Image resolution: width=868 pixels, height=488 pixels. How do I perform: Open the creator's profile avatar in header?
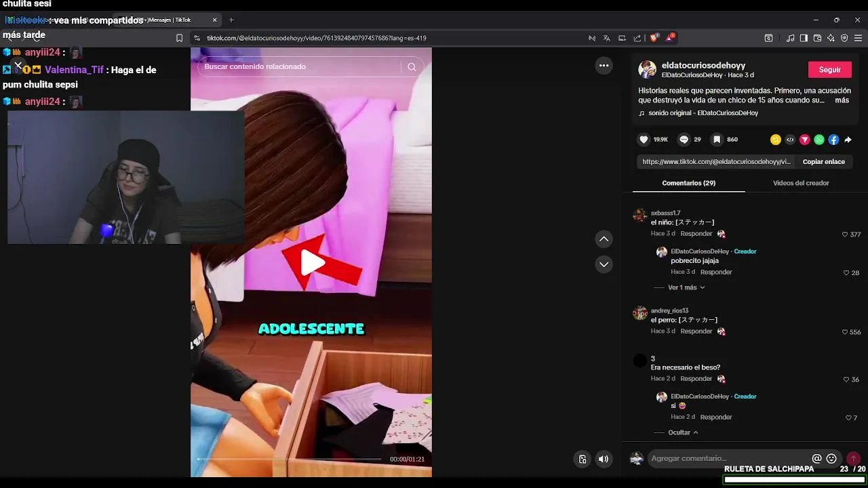pyautogui.click(x=647, y=70)
